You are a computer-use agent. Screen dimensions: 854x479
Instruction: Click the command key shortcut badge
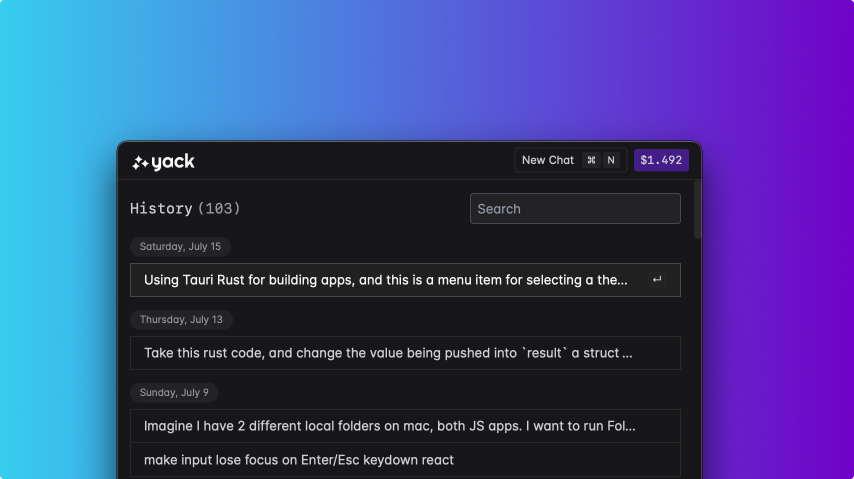click(591, 160)
